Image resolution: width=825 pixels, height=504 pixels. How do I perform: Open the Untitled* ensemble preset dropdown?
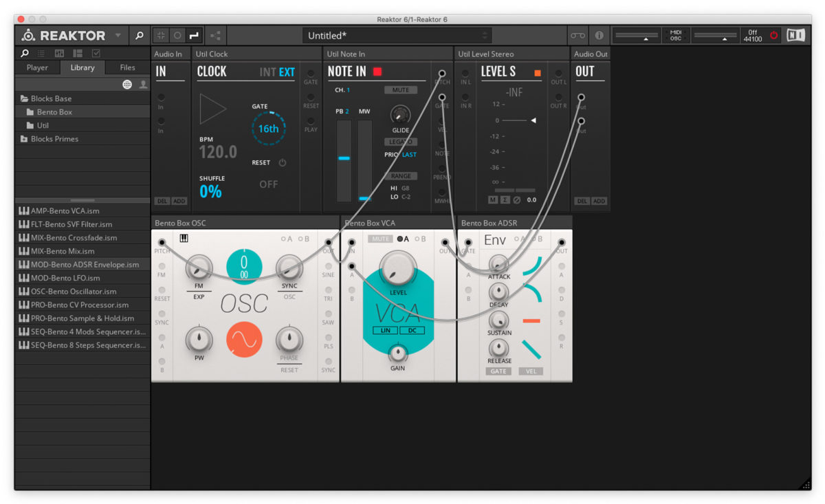(x=397, y=36)
